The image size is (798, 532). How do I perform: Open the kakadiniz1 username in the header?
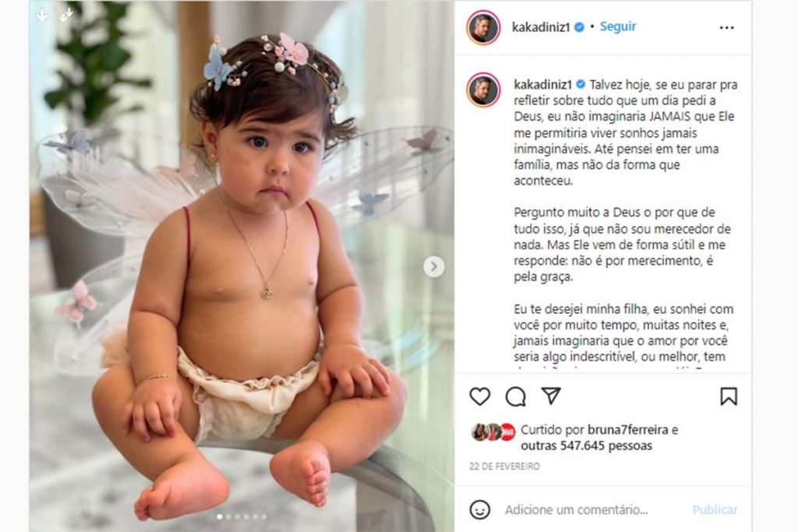pyautogui.click(x=541, y=27)
